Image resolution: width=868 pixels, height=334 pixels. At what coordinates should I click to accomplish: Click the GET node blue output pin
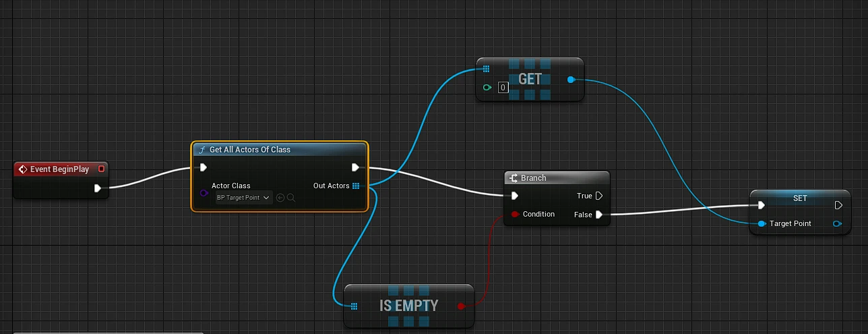(571, 80)
